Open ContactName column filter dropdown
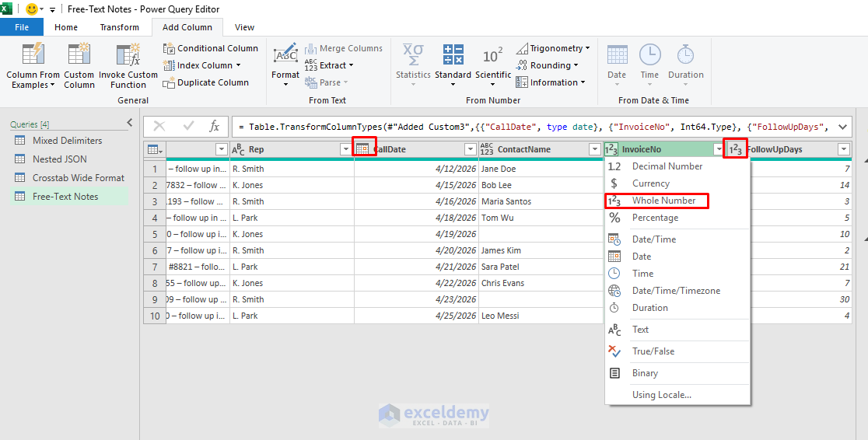Image resolution: width=868 pixels, height=440 pixels. 595,149
